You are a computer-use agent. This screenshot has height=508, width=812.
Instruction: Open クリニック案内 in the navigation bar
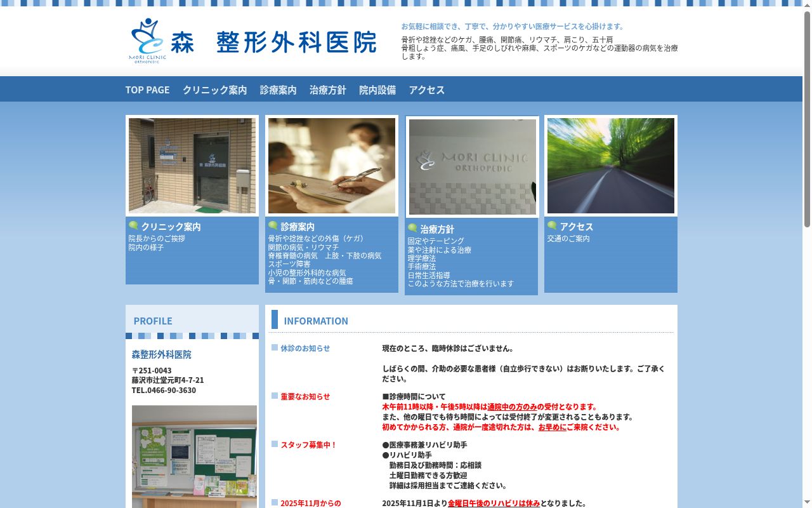point(215,90)
